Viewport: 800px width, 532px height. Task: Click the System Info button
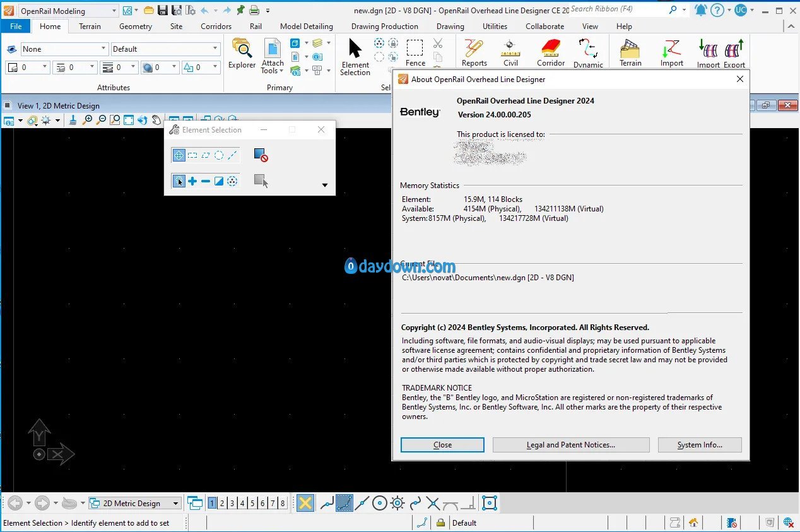[700, 445]
